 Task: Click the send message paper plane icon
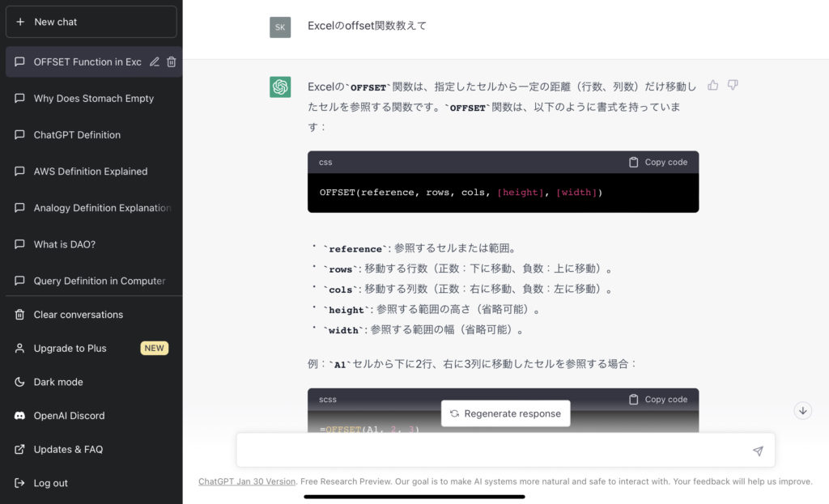[757, 451]
